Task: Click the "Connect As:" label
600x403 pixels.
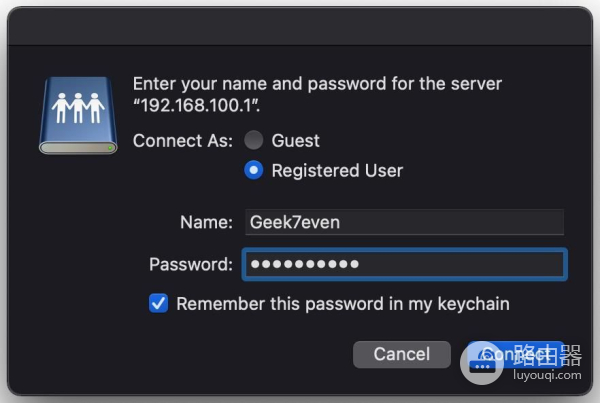Action: [183, 141]
